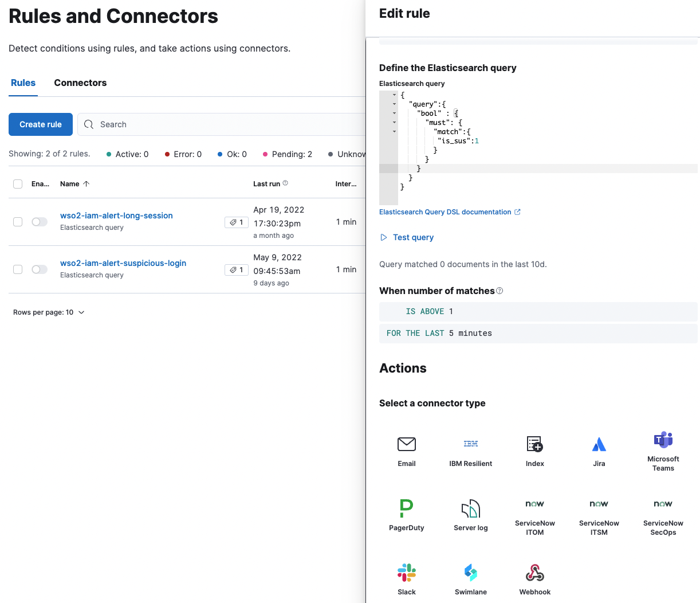Select the Microsoft Teams connector
Viewport: 700px width, 603px height.
tap(663, 451)
